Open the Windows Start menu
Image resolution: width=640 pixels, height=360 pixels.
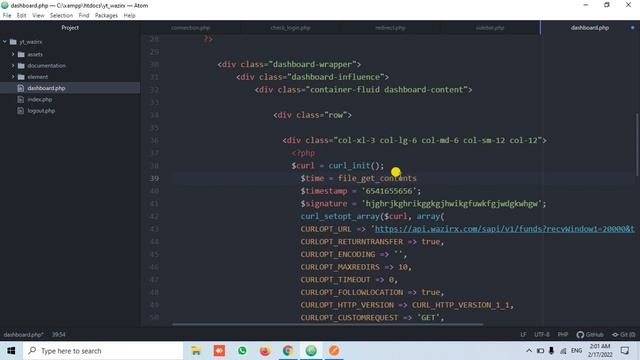(x=11, y=351)
